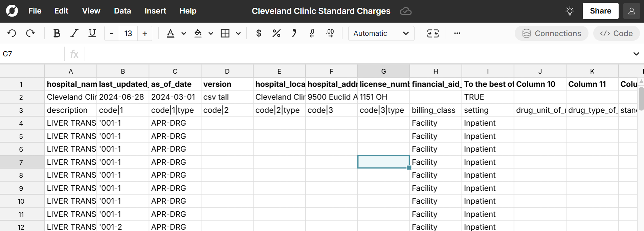
Task: Open the Data menu
Action: 122,11
